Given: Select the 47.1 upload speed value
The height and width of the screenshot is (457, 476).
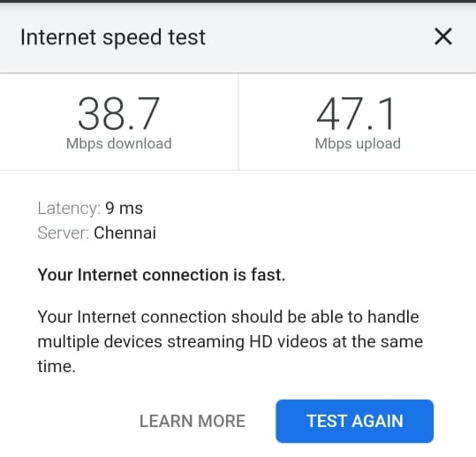Looking at the screenshot, I should pyautogui.click(x=355, y=114).
